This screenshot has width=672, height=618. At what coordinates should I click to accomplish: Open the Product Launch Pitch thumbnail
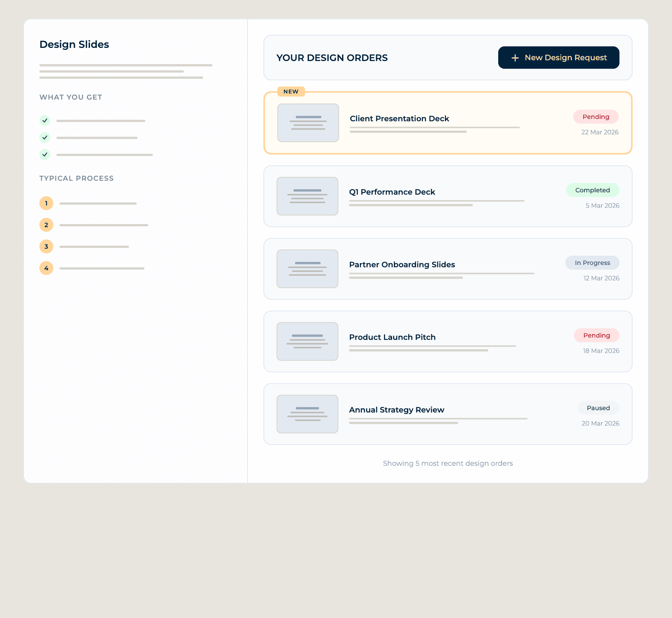(x=307, y=341)
